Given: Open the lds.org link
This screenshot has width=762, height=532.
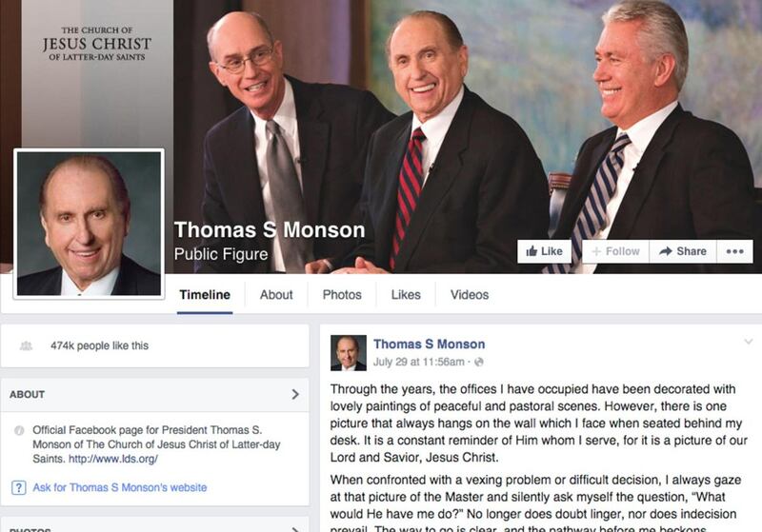Looking at the screenshot, I should (x=112, y=459).
